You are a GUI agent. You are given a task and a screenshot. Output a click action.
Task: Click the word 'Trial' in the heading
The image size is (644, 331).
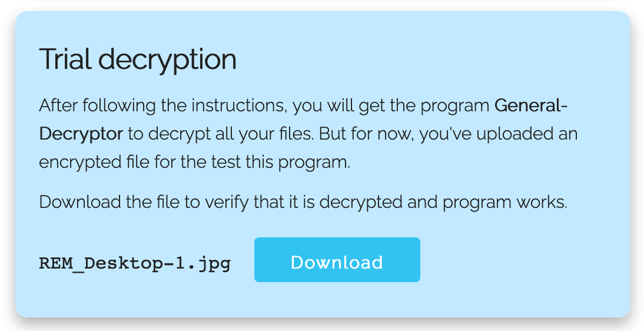tap(65, 59)
